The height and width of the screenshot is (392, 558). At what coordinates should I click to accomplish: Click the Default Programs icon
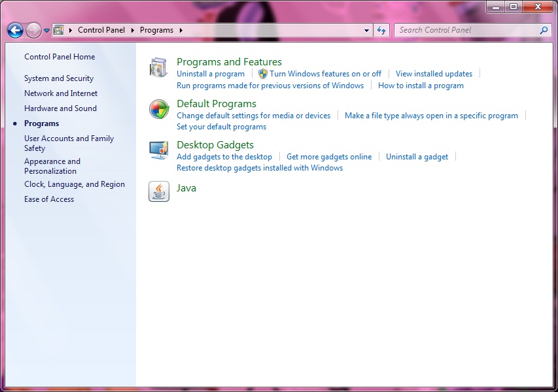click(159, 109)
